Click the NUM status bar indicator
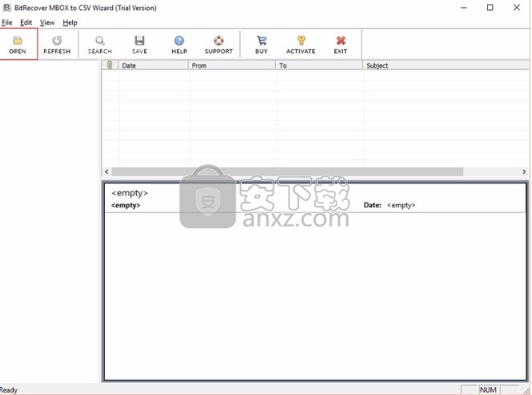Image resolution: width=532 pixels, height=395 pixels. pos(488,390)
